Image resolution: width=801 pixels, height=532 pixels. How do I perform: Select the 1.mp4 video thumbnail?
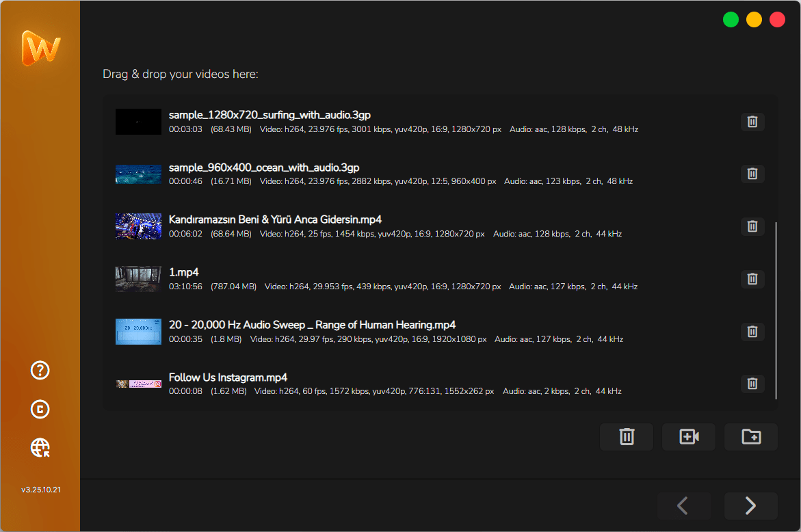[x=138, y=279]
